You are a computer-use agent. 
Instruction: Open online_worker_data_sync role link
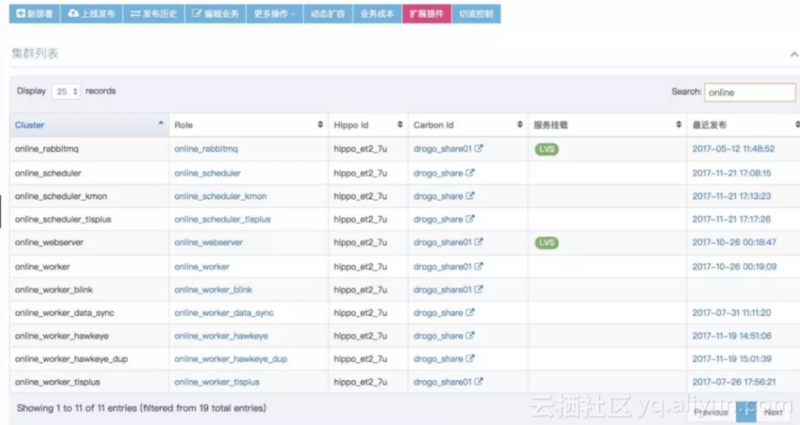[x=224, y=312]
